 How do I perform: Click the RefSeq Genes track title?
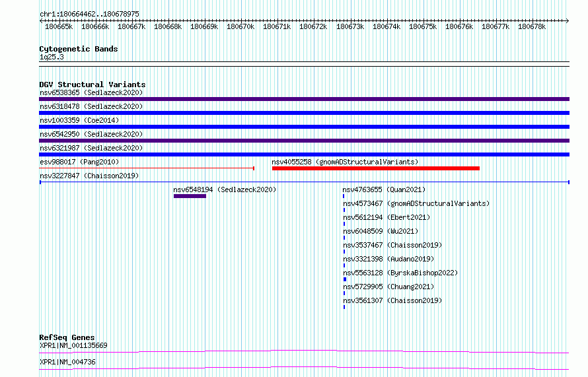pos(67,337)
